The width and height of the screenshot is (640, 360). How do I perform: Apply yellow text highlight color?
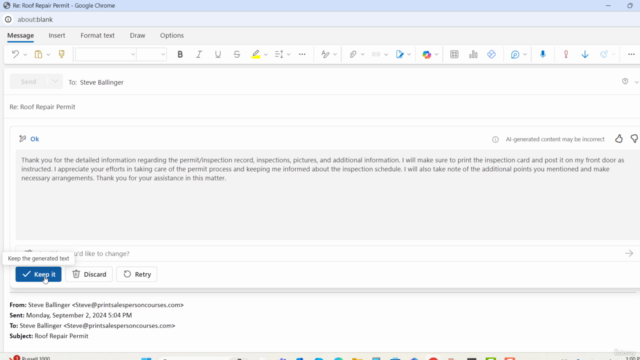[x=256, y=54]
